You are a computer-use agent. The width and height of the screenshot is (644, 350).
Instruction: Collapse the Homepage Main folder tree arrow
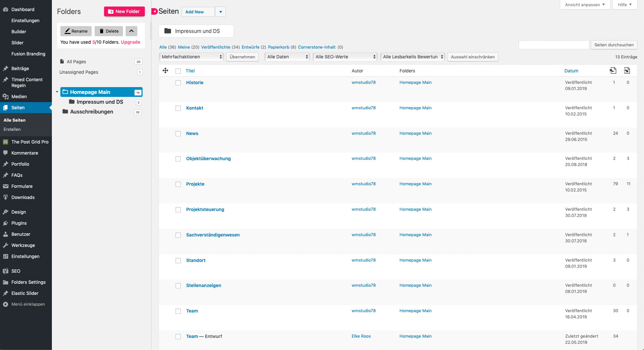point(57,92)
